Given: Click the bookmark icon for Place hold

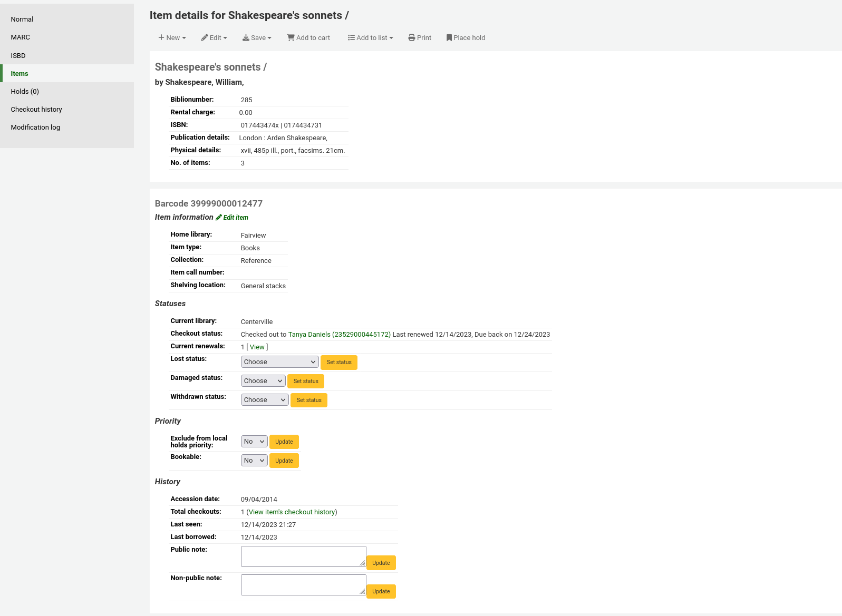Looking at the screenshot, I should click(x=449, y=37).
